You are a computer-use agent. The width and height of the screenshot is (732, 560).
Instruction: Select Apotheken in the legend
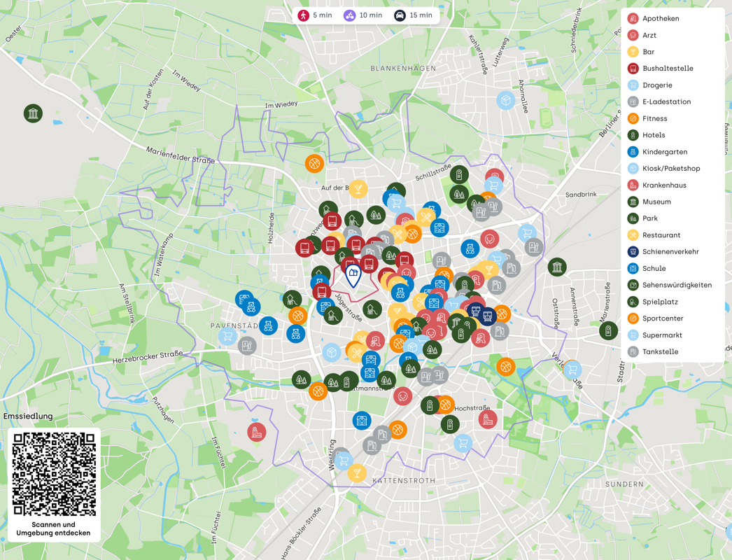(661, 19)
